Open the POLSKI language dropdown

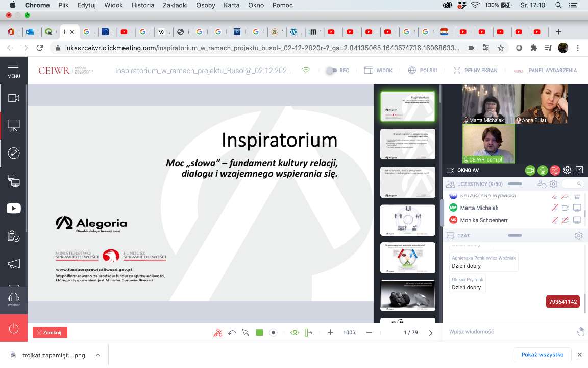(x=423, y=71)
